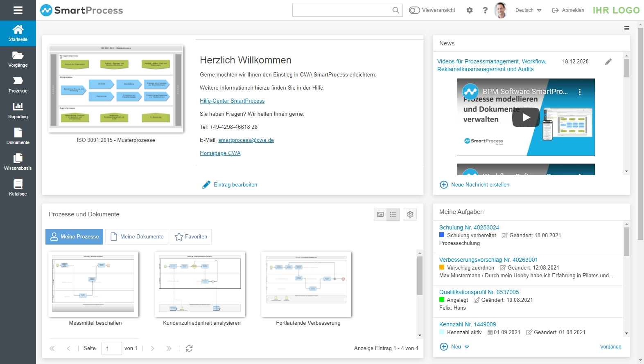The width and height of the screenshot is (644, 364).
Task: Click the News panel scrollbar
Action: (x=626, y=68)
